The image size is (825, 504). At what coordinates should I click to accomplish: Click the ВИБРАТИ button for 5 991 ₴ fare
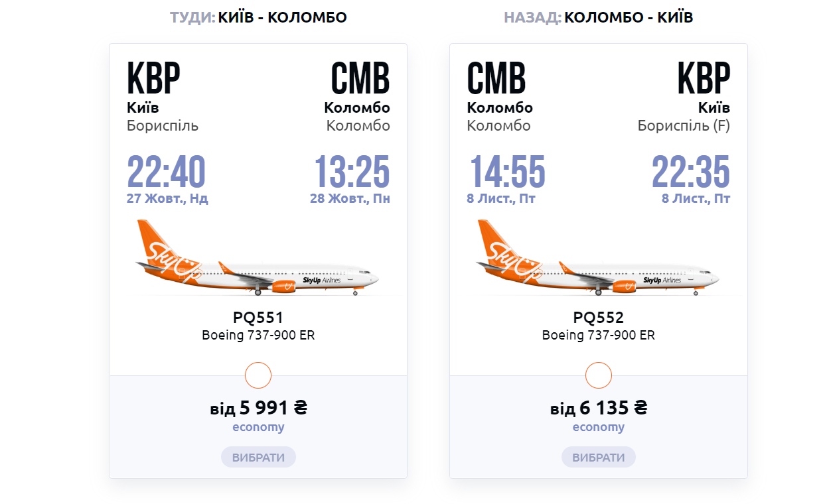(x=258, y=458)
